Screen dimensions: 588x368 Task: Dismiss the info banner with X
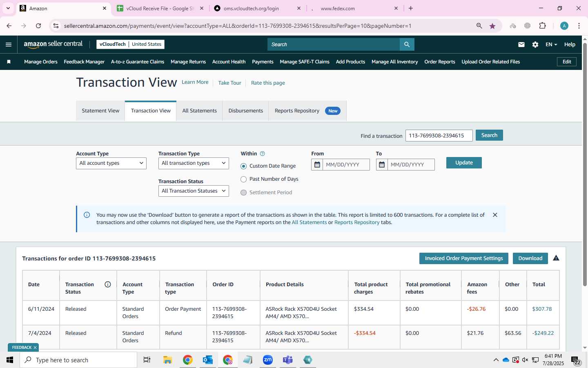click(495, 215)
